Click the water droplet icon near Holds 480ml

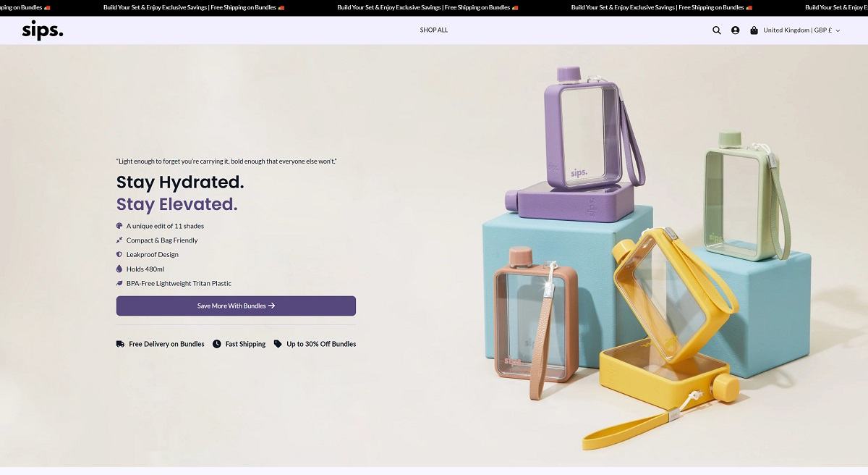click(119, 269)
